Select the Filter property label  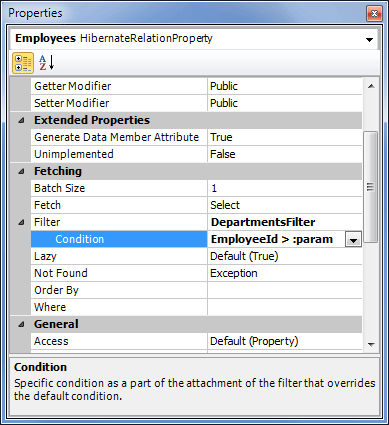point(47,222)
